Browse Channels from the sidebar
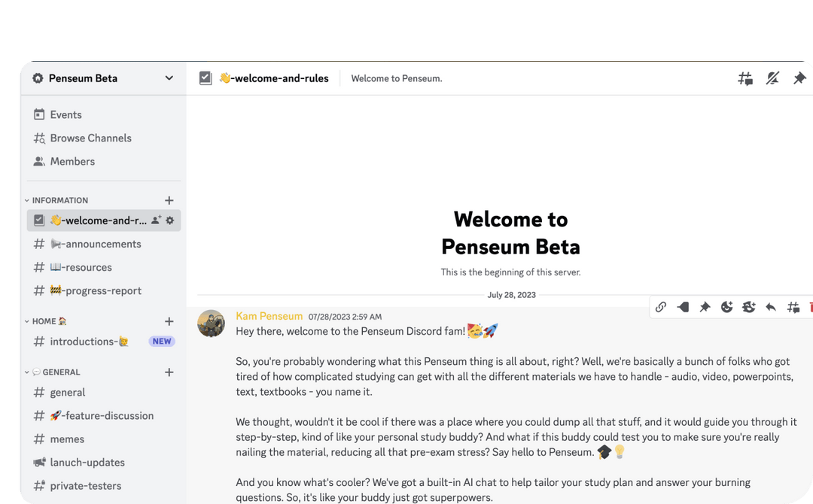The height and width of the screenshot is (504, 813). [90, 138]
